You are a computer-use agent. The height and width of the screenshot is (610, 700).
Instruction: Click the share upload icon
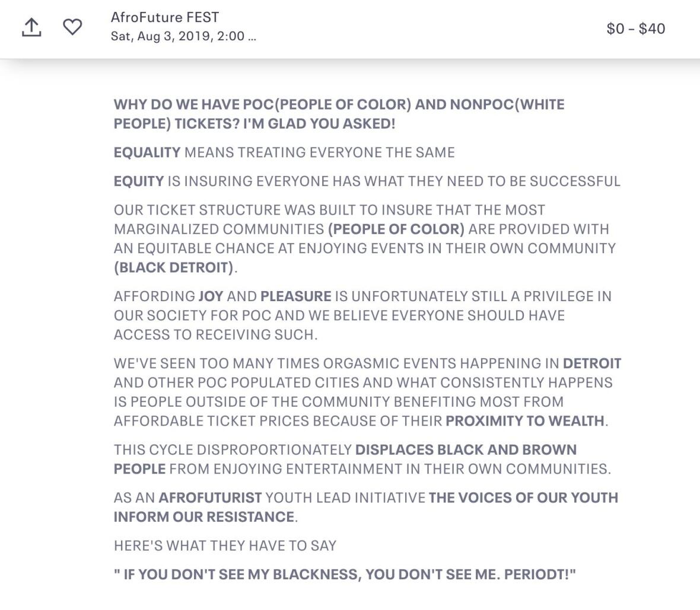(31, 27)
